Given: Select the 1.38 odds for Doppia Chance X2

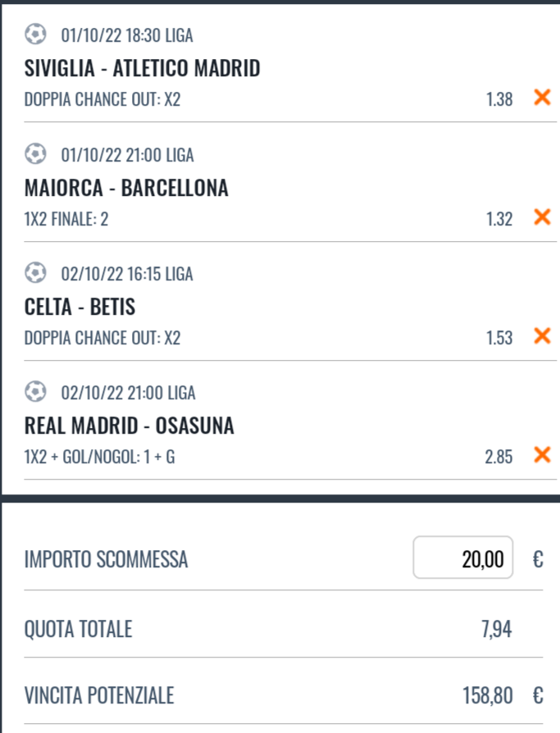Looking at the screenshot, I should pyautogui.click(x=499, y=99).
